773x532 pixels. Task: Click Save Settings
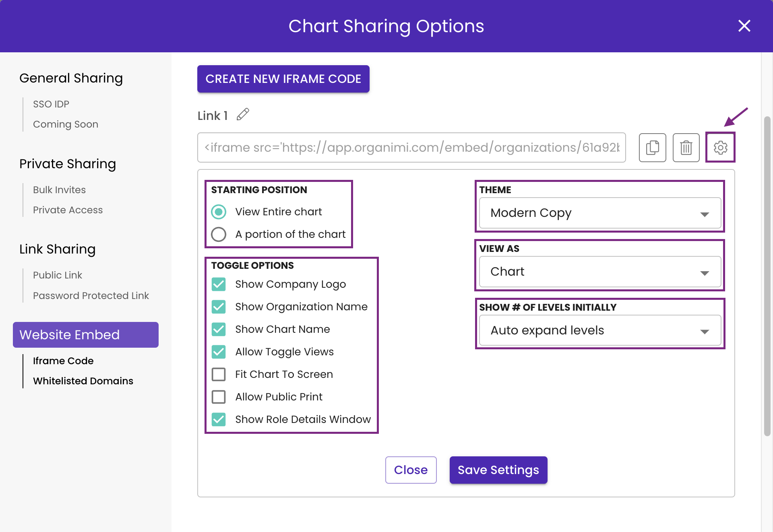point(498,470)
